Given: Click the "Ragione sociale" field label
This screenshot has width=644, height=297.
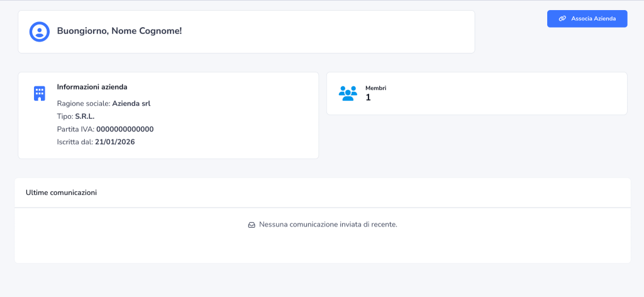Looking at the screenshot, I should [83, 103].
